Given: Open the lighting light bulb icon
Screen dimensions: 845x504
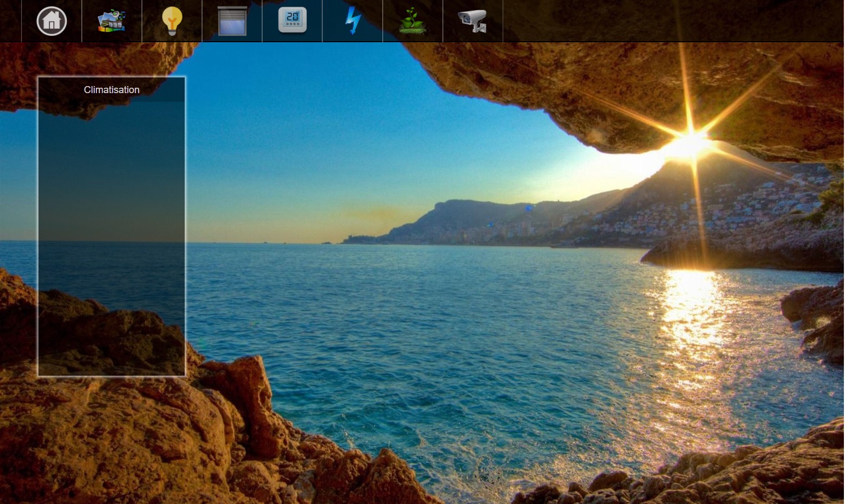Looking at the screenshot, I should coord(172,21).
